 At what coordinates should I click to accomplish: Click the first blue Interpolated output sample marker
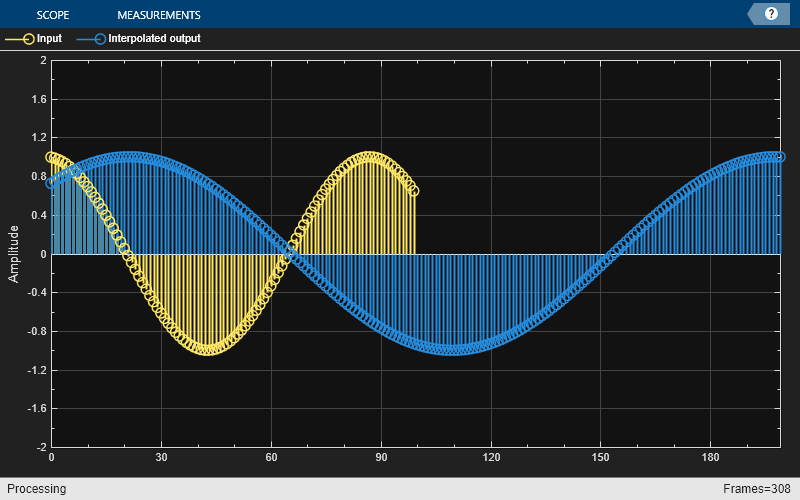click(51, 183)
